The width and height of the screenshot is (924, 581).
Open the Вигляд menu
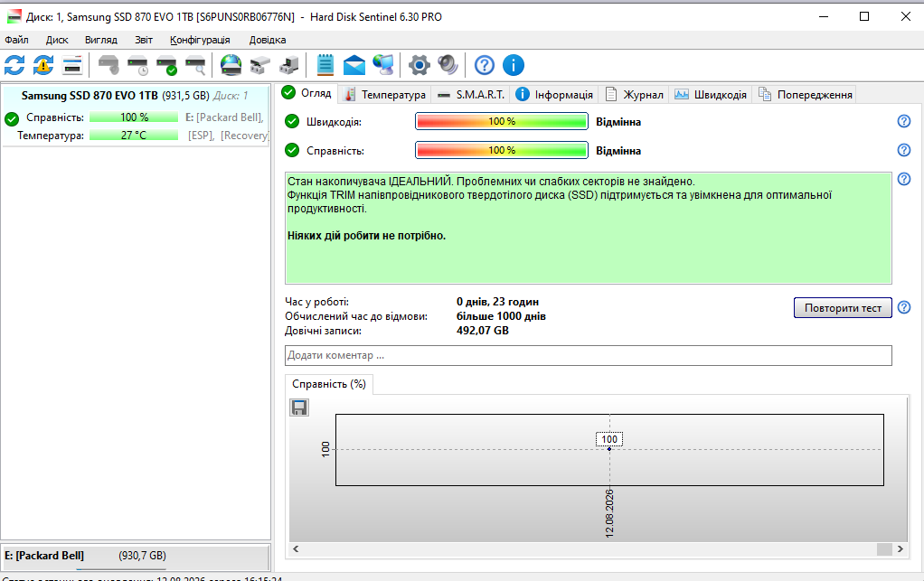(x=100, y=40)
